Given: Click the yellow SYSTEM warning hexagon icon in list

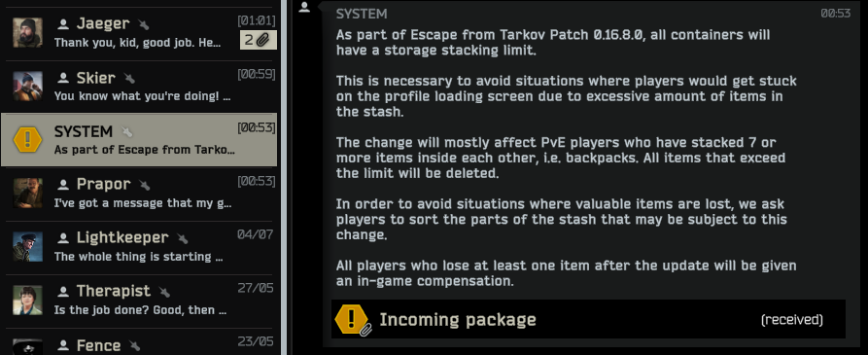Looking at the screenshot, I should 27,139.
